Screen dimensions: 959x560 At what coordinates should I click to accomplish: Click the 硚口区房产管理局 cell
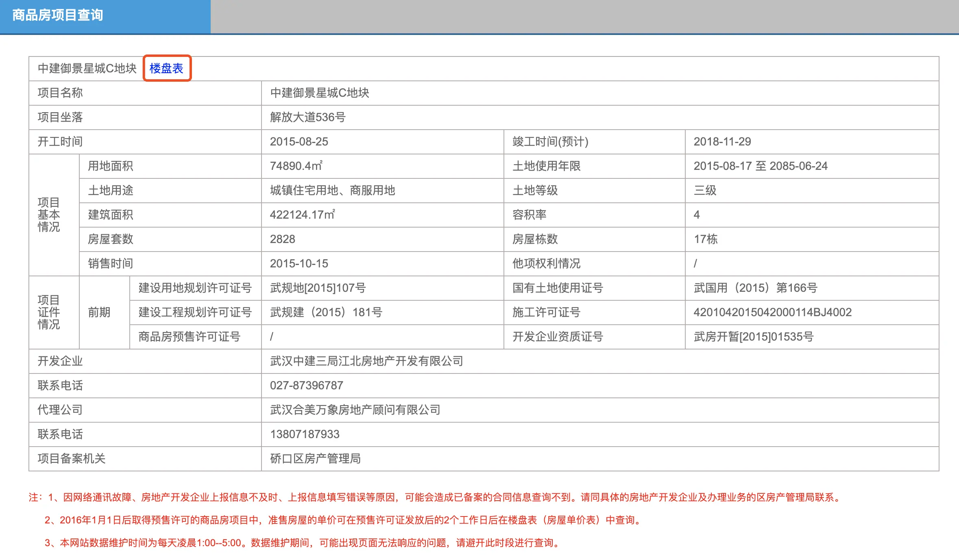click(x=315, y=458)
